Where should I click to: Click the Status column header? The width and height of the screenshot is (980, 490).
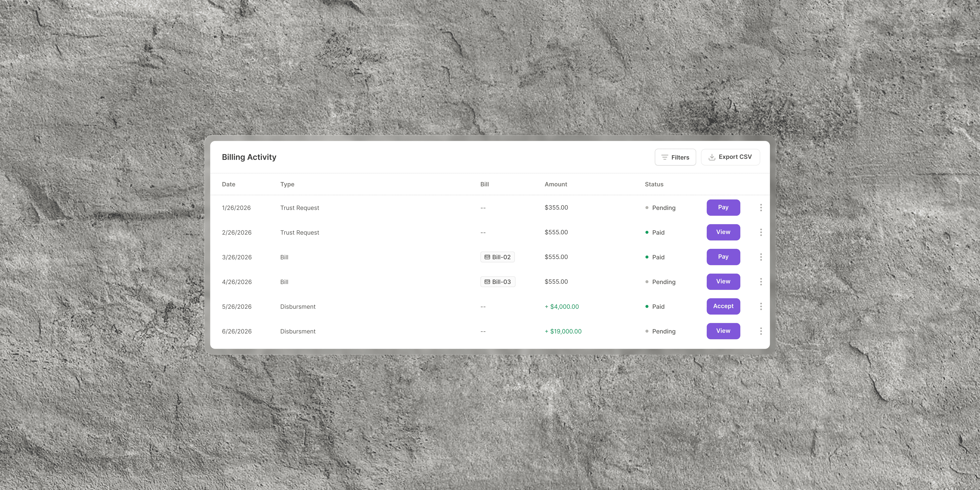pos(654,184)
